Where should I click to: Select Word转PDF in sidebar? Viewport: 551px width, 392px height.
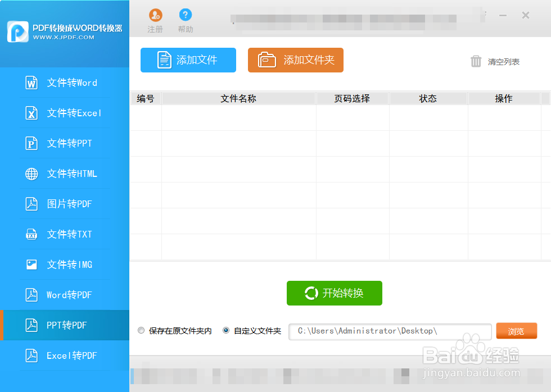coord(65,295)
